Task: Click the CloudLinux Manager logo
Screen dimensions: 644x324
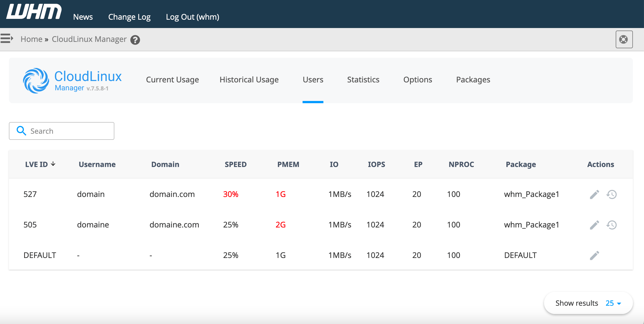Action: (x=72, y=80)
